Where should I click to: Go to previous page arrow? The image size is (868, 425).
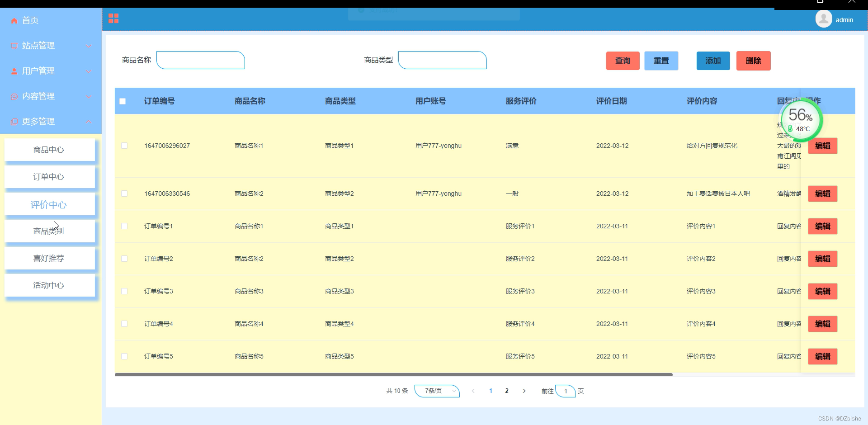(473, 391)
